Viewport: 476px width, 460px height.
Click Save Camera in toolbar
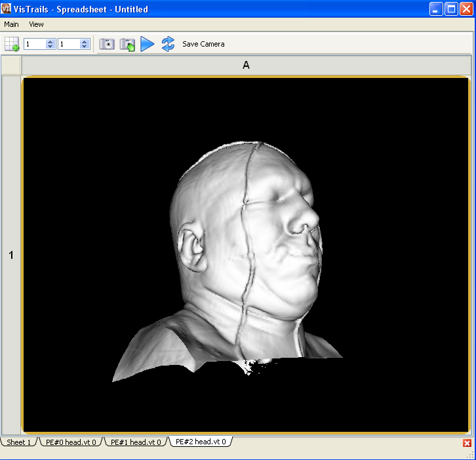pos(203,44)
